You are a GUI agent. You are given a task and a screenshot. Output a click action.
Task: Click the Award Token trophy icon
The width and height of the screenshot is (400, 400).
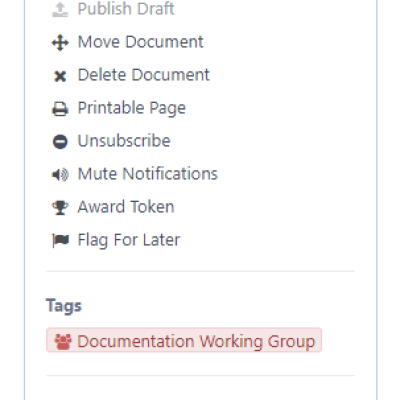pos(60,208)
